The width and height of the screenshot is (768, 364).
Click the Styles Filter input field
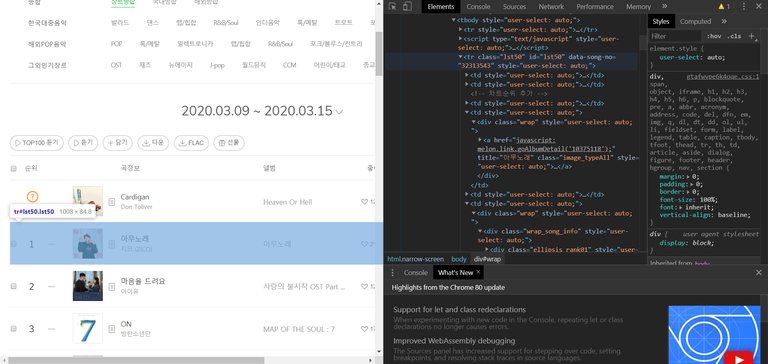[675, 36]
